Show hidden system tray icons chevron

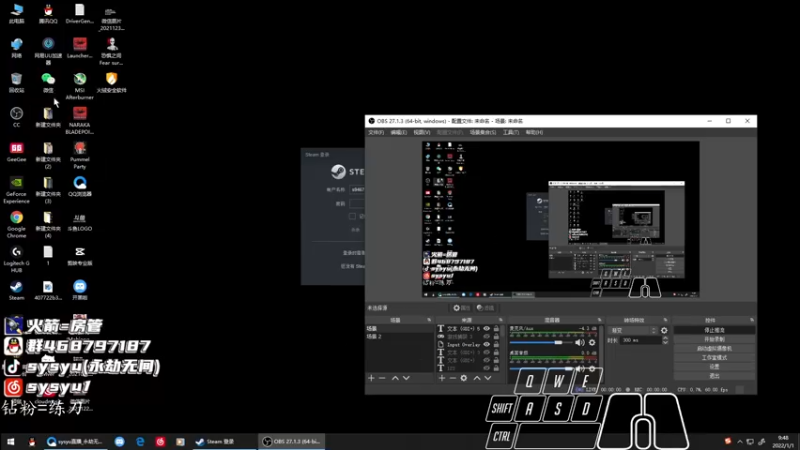click(740, 442)
